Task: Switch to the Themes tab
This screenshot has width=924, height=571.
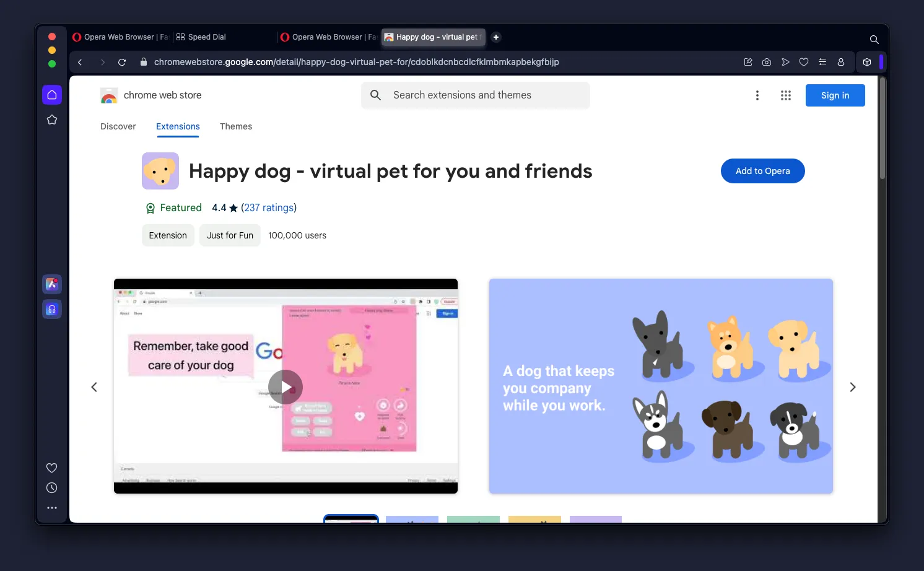Action: (236, 126)
